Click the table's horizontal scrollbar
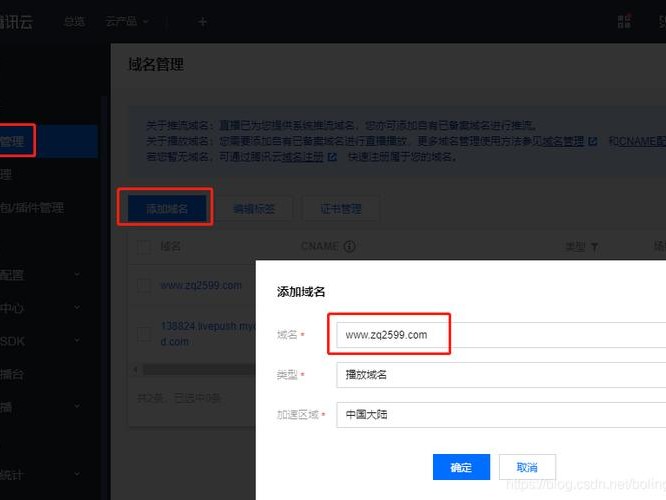Viewport: 666px width, 500px height. point(199,370)
